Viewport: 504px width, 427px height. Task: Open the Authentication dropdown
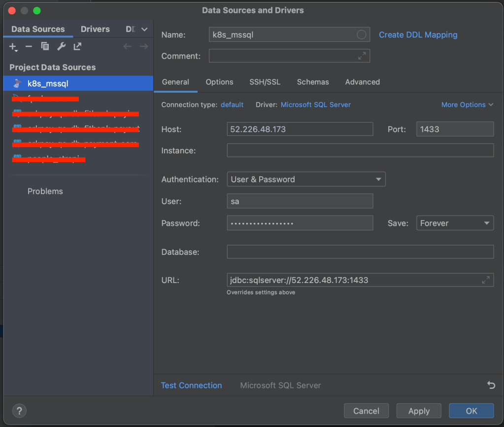pyautogui.click(x=306, y=179)
